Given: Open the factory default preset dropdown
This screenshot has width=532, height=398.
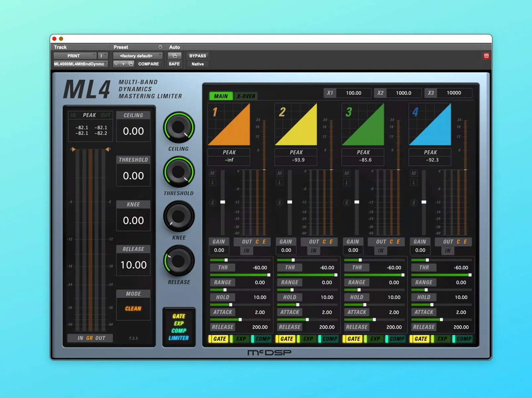Looking at the screenshot, I should tap(137, 56).
